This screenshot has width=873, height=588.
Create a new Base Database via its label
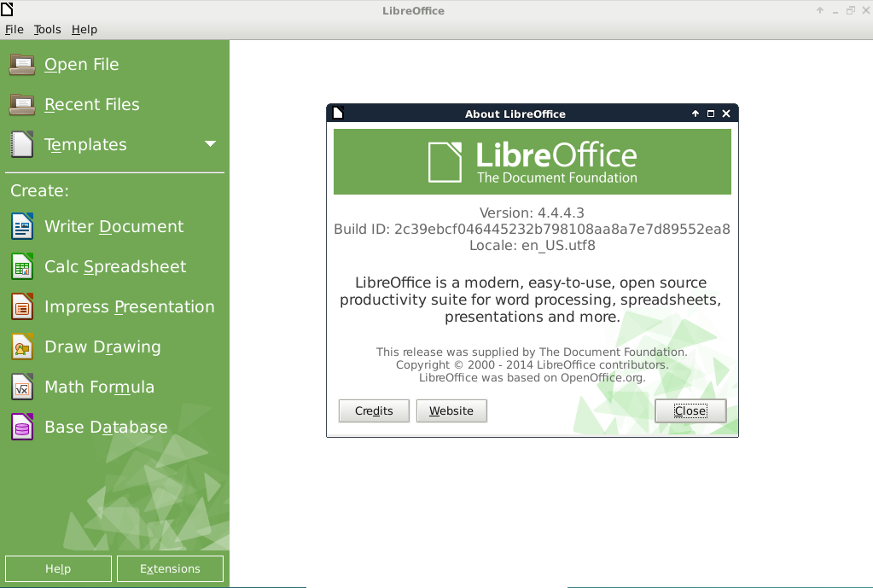(106, 427)
